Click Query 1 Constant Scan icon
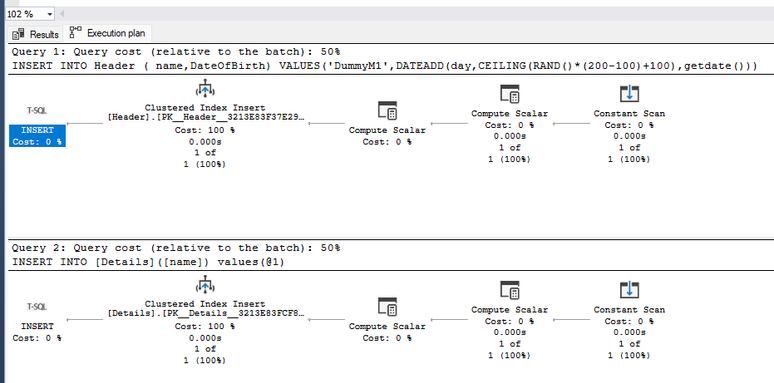Viewport: 774px width, 383px height. click(629, 94)
